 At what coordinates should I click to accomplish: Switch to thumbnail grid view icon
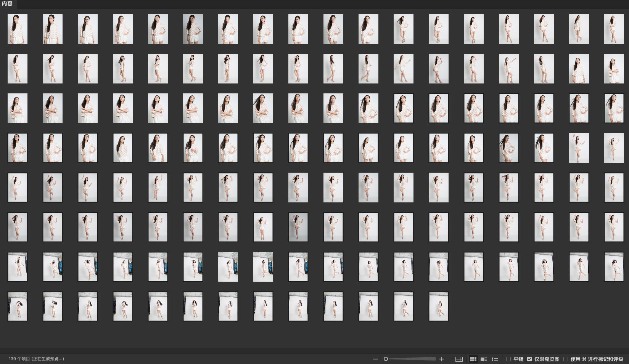point(473,359)
